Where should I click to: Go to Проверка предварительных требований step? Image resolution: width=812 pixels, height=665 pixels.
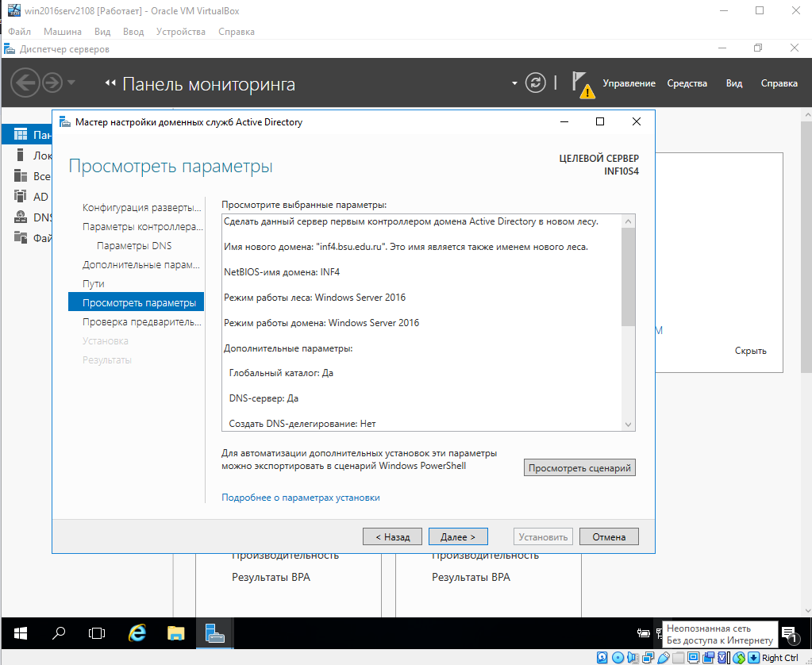(142, 321)
